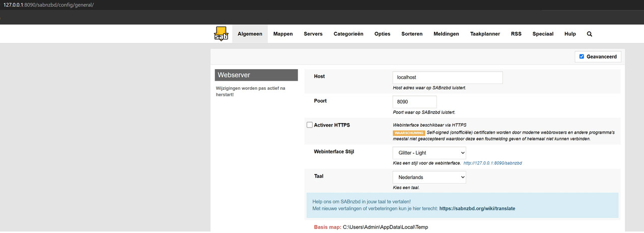Open the Taal language dropdown
Image resolution: width=644 pixels, height=233 pixels.
coord(430,177)
